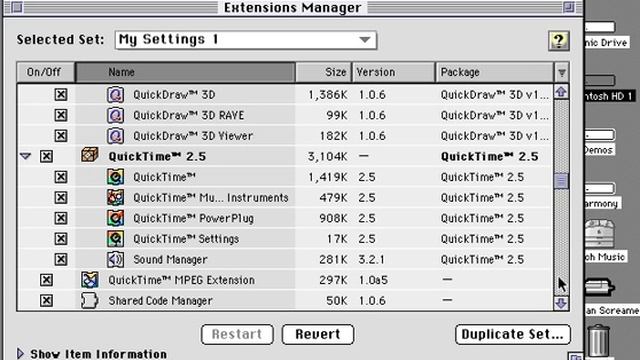The height and width of the screenshot is (360, 640).
Task: Click the window collapse box in title bar
Action: [568, 7]
